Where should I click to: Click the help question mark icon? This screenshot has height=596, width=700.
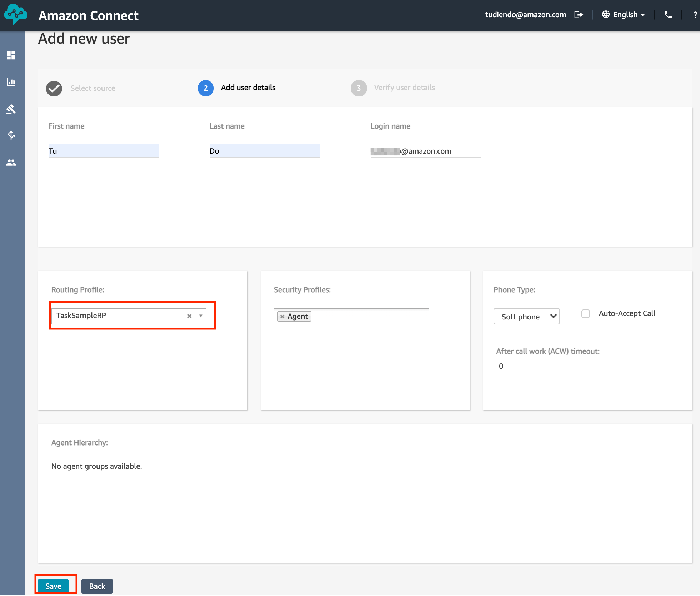click(695, 15)
